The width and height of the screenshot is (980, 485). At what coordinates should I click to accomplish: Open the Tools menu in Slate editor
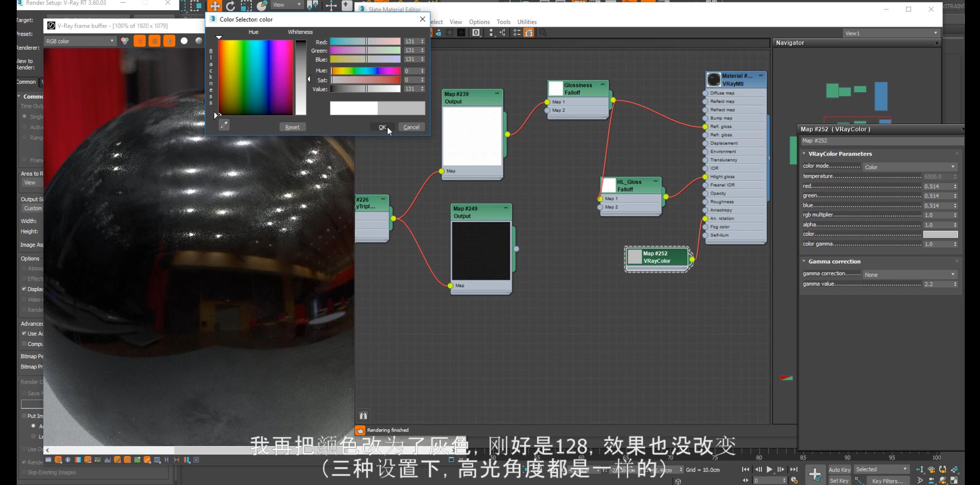503,22
